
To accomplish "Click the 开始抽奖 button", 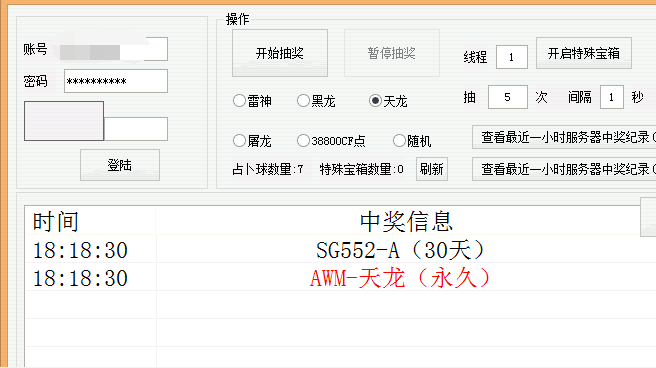I will (x=280, y=53).
